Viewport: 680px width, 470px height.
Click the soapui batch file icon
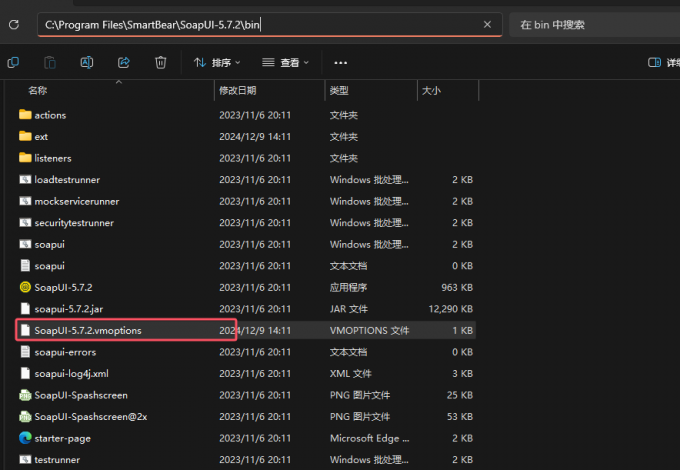tap(25, 244)
